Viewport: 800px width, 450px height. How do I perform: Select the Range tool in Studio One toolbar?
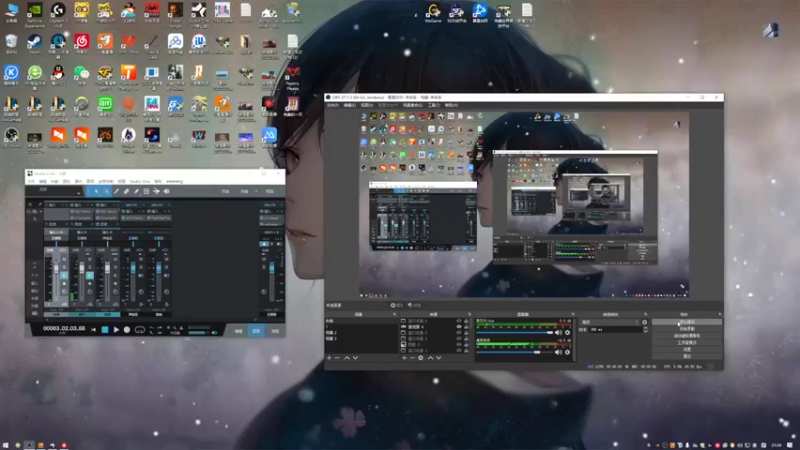107,191
